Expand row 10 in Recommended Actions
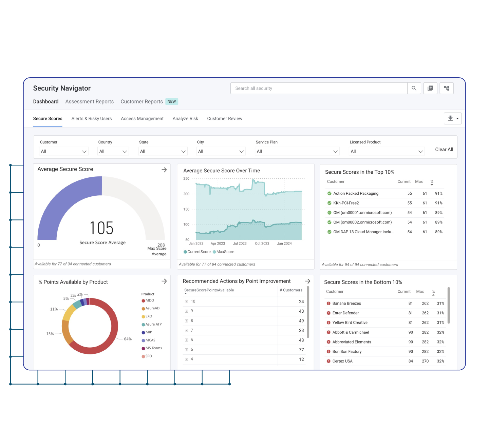The image size is (489, 448). coord(186,301)
